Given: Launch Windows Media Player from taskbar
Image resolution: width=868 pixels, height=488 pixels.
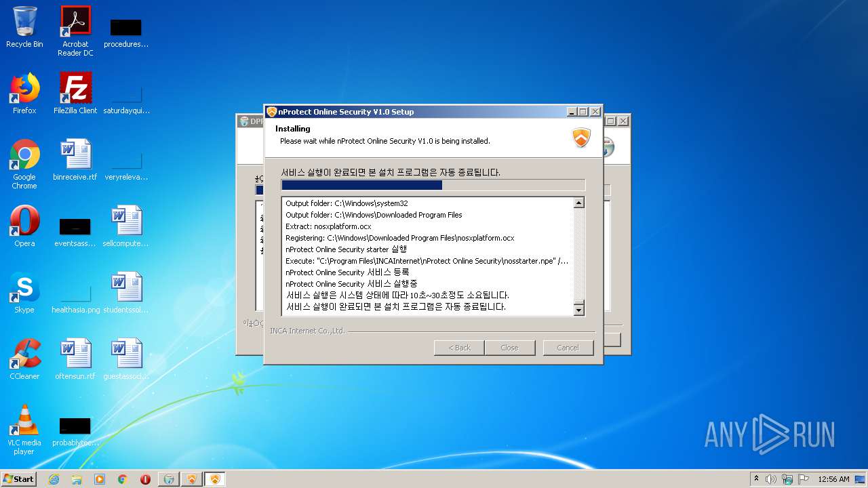Looking at the screenshot, I should click(x=100, y=479).
